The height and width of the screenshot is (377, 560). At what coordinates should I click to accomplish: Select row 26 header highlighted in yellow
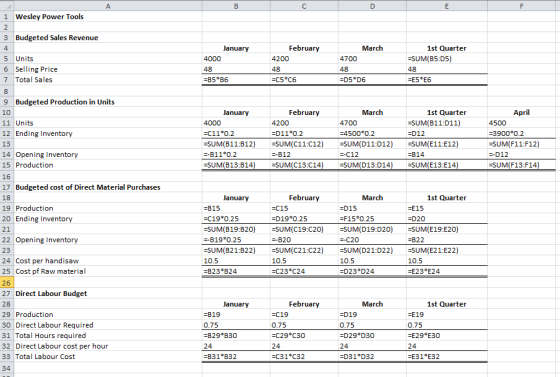7,283
